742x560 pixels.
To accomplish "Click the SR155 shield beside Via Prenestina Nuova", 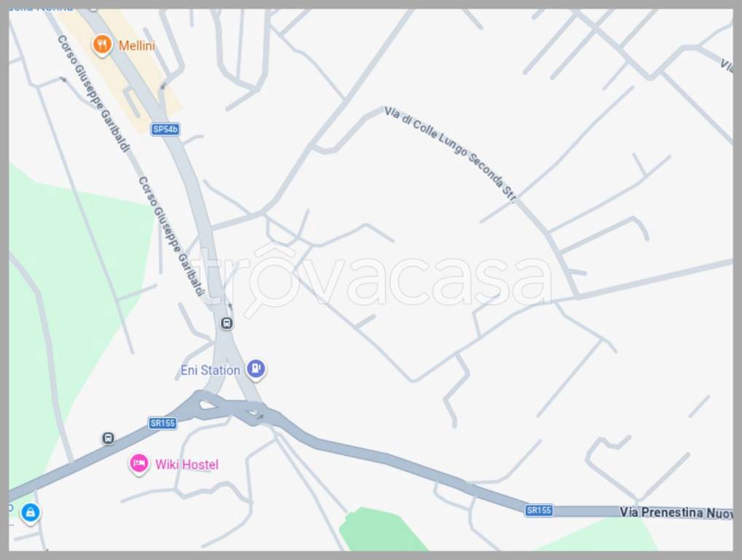I will pyautogui.click(x=539, y=510).
